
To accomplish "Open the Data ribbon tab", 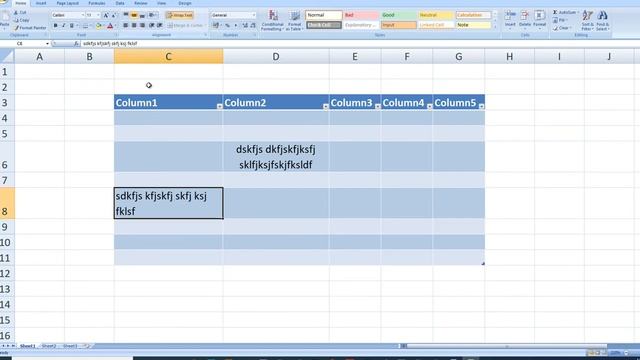I will click(120, 3).
